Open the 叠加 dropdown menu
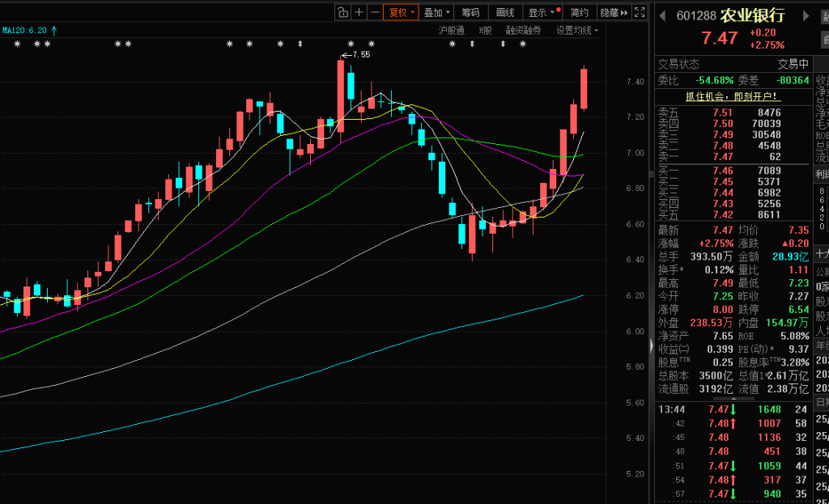 pyautogui.click(x=437, y=12)
